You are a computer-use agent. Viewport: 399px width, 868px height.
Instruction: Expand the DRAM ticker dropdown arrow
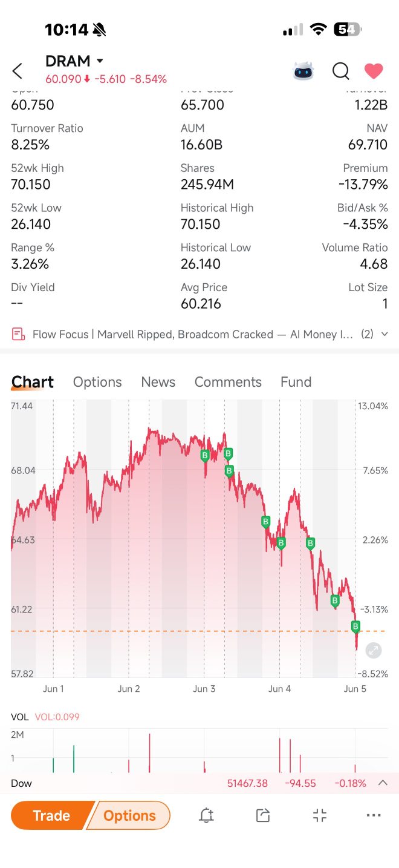pyautogui.click(x=100, y=61)
